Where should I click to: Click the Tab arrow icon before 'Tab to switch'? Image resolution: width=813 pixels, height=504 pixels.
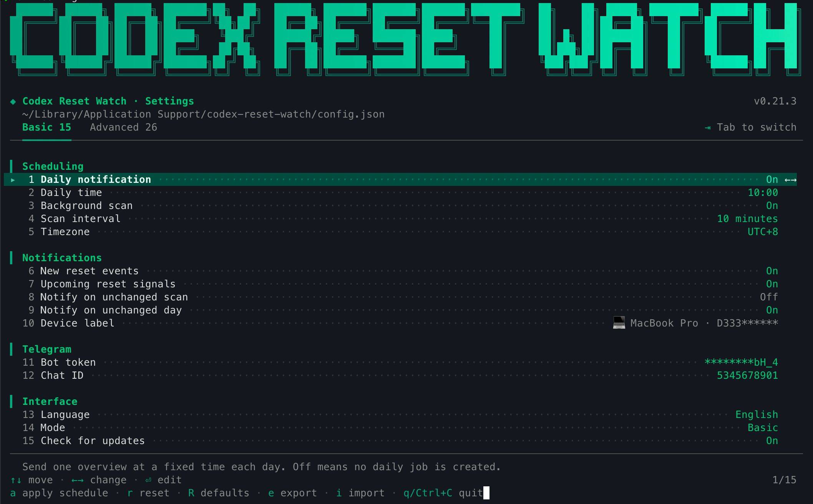(x=707, y=128)
